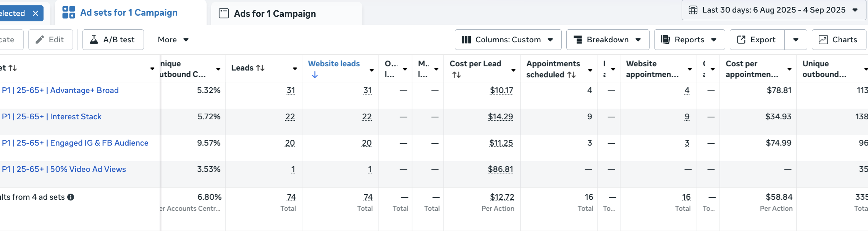Click the sort arrows beside Appointments scheduled

[571, 75]
